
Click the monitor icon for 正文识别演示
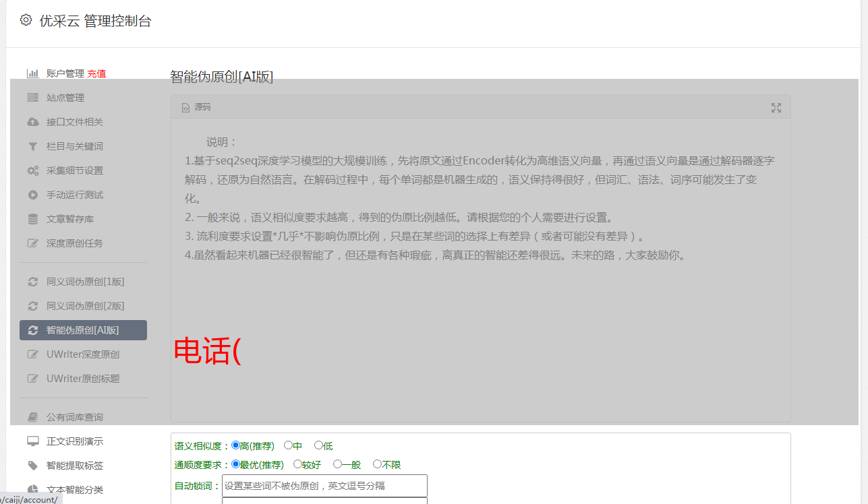point(32,441)
